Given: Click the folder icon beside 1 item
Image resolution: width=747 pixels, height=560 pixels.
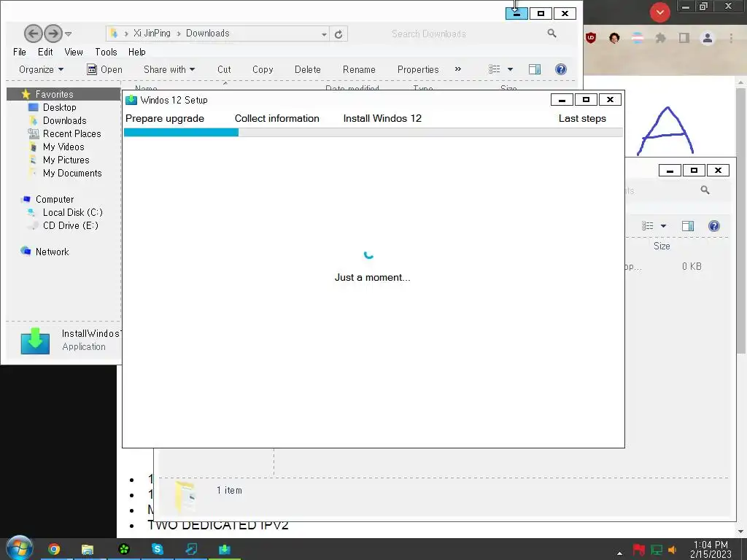Looking at the screenshot, I should pos(185,497).
